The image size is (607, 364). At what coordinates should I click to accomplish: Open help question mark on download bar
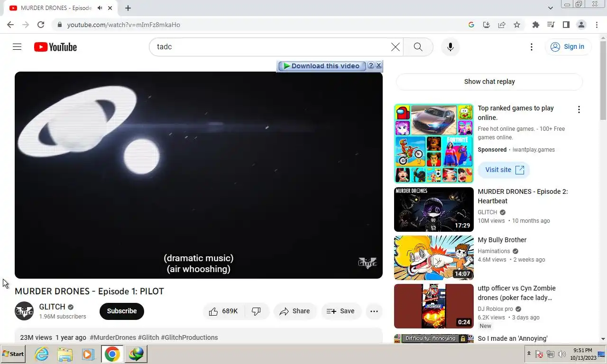pos(371,66)
